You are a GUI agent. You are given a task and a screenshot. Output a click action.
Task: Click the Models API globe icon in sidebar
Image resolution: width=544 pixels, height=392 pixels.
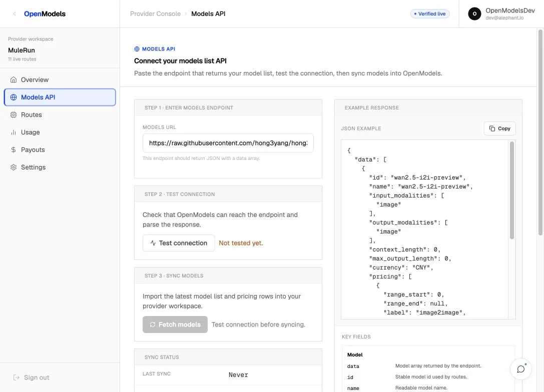click(14, 97)
